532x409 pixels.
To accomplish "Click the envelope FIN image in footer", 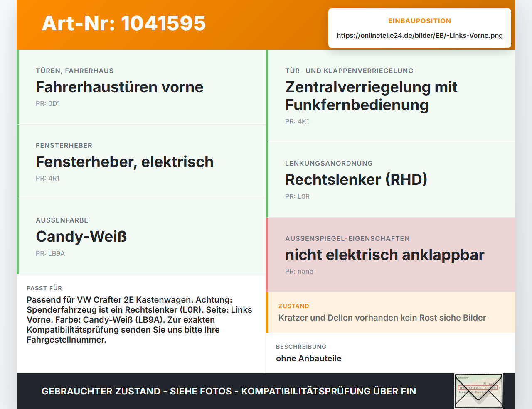I will point(478,391).
